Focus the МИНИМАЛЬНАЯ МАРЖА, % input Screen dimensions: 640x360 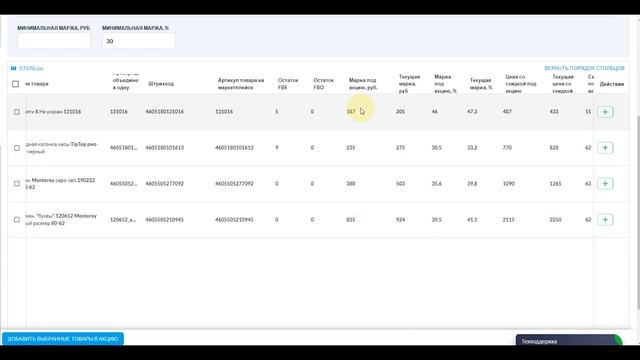(138, 41)
